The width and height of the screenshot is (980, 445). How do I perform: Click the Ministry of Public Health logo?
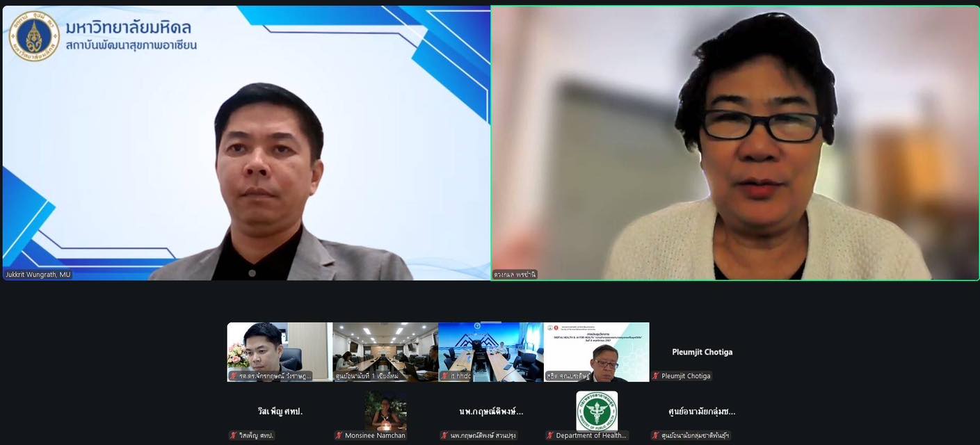[597, 410]
